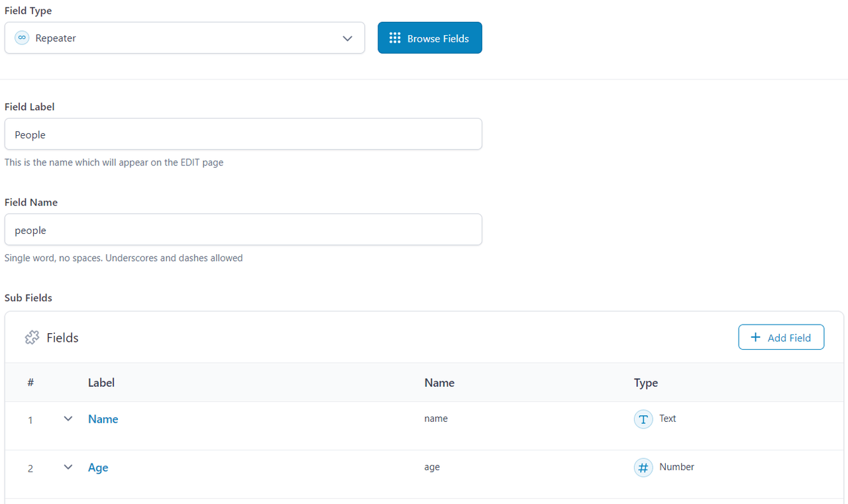Click row number 1 handle

30,420
